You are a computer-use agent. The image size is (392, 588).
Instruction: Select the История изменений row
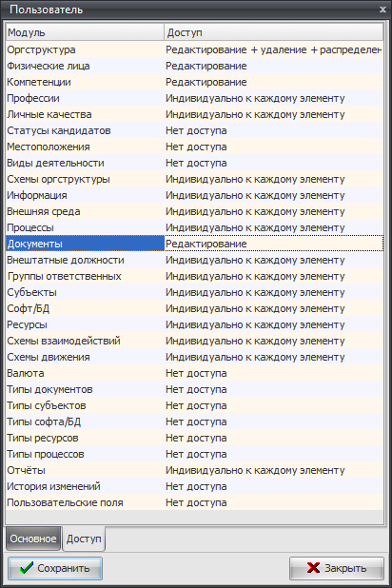pyautogui.click(x=195, y=486)
